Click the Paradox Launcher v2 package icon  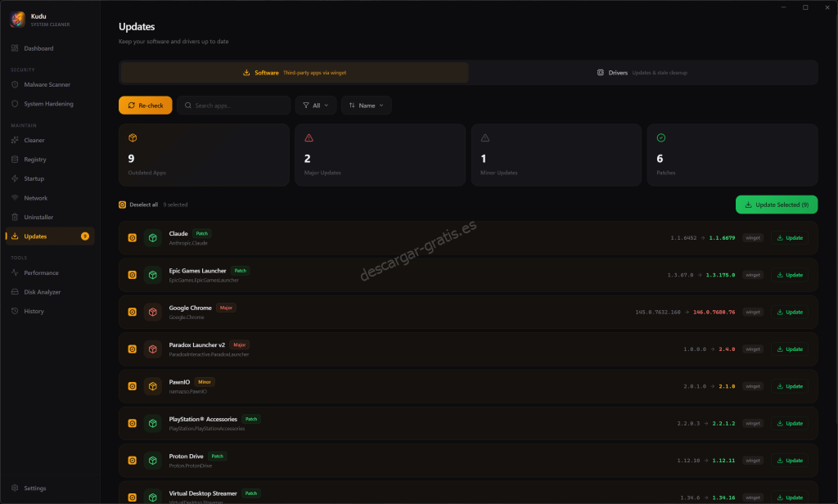[x=153, y=349]
